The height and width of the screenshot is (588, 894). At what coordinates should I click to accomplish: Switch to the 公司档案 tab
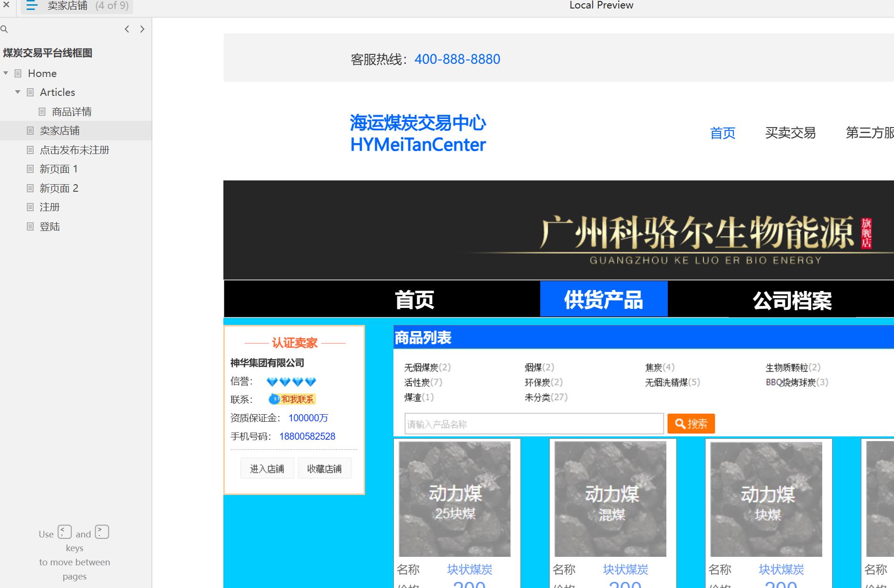tap(792, 301)
